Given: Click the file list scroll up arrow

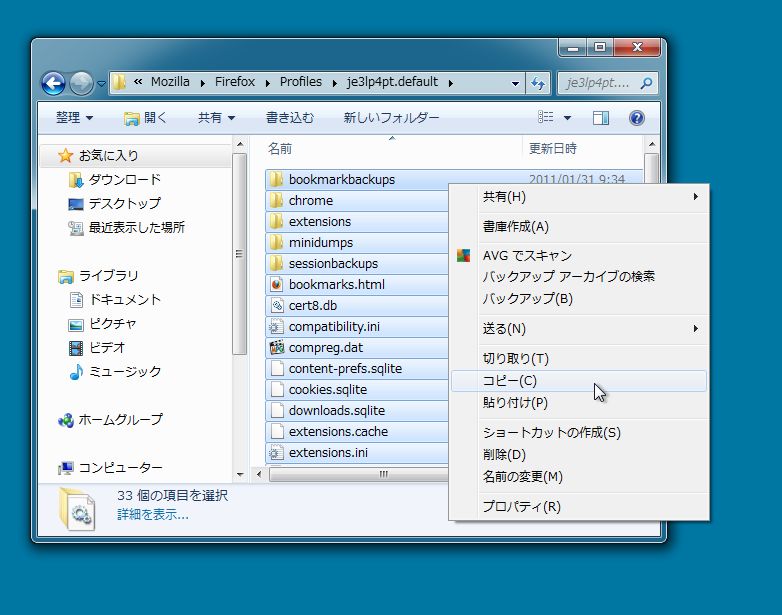Looking at the screenshot, I should click(651, 145).
